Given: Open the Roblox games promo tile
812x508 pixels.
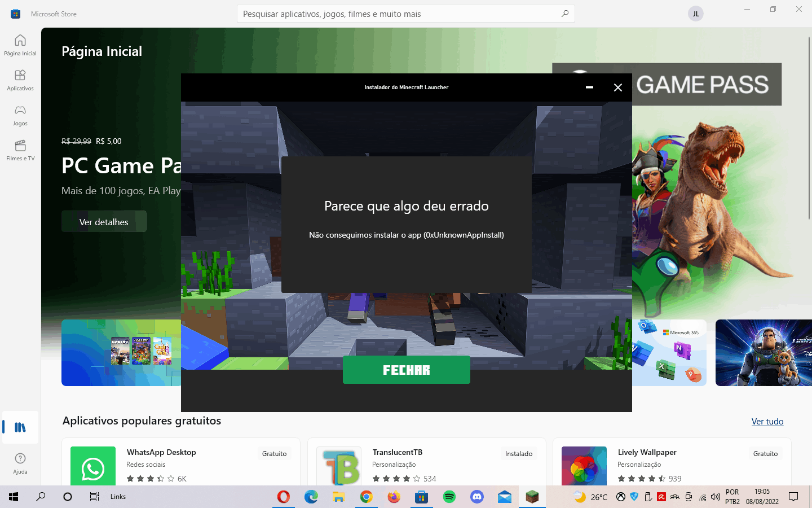Looking at the screenshot, I should click(121, 353).
